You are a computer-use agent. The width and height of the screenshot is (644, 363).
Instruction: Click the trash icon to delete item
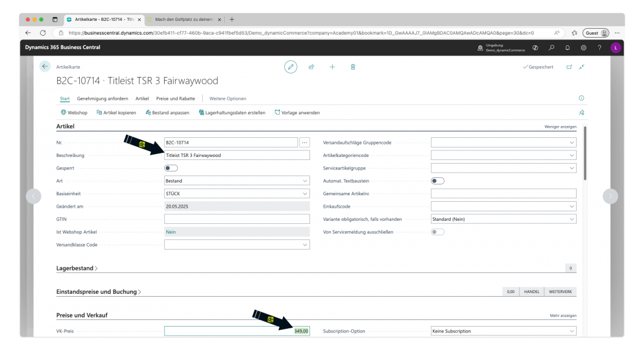click(353, 67)
